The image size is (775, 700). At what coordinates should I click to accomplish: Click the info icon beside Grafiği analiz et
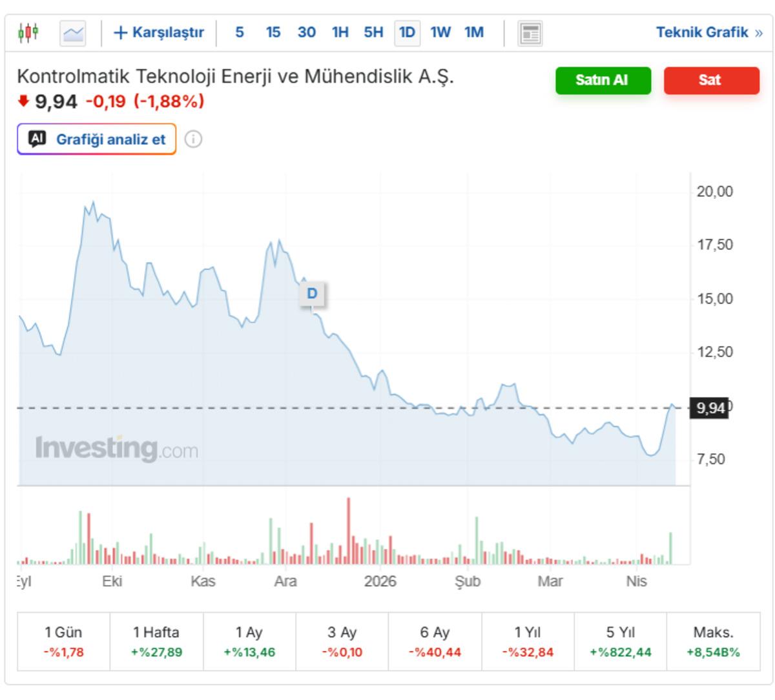pos(193,139)
